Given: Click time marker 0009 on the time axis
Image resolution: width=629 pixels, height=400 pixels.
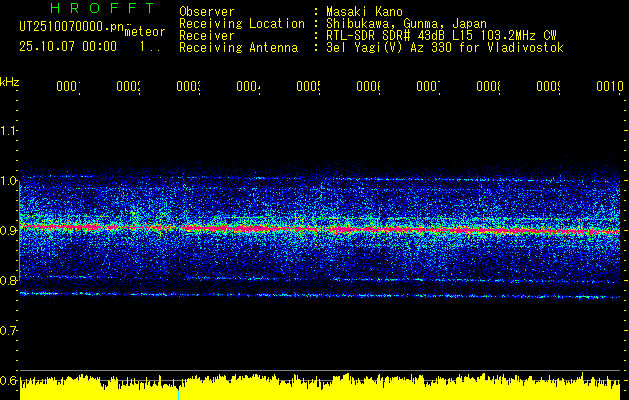Looking at the screenshot, I should 548,86.
